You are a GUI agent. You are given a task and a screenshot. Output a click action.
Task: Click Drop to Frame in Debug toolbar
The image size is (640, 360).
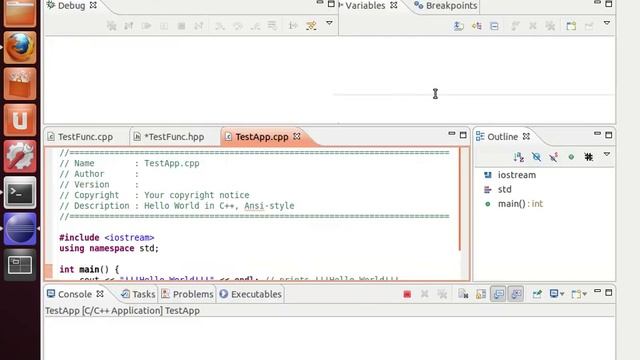click(272, 26)
